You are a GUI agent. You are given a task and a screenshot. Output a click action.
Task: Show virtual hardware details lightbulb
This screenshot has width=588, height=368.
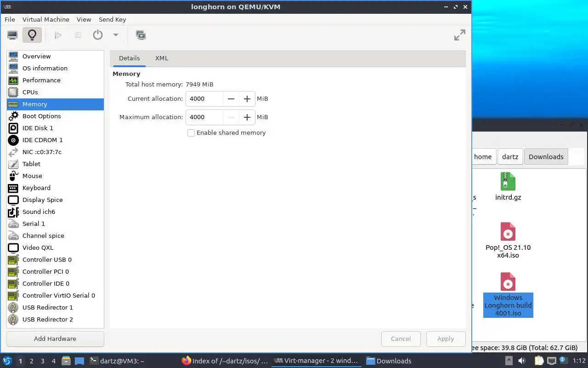(x=32, y=35)
